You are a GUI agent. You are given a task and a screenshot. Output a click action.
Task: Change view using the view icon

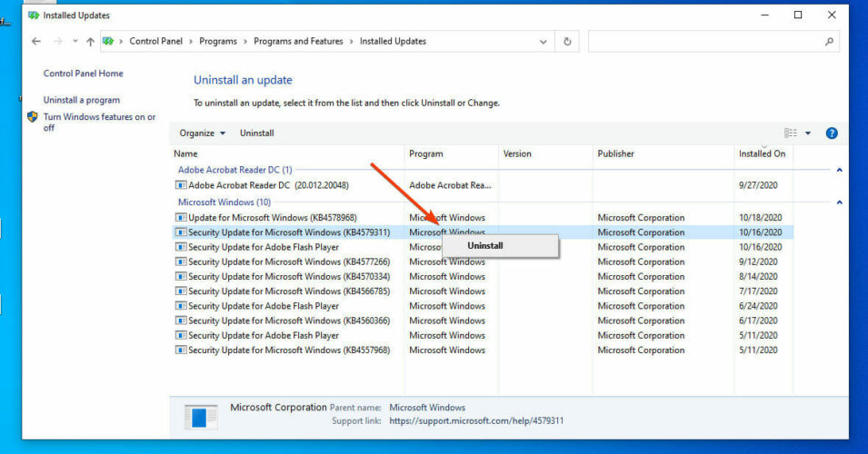coord(791,133)
